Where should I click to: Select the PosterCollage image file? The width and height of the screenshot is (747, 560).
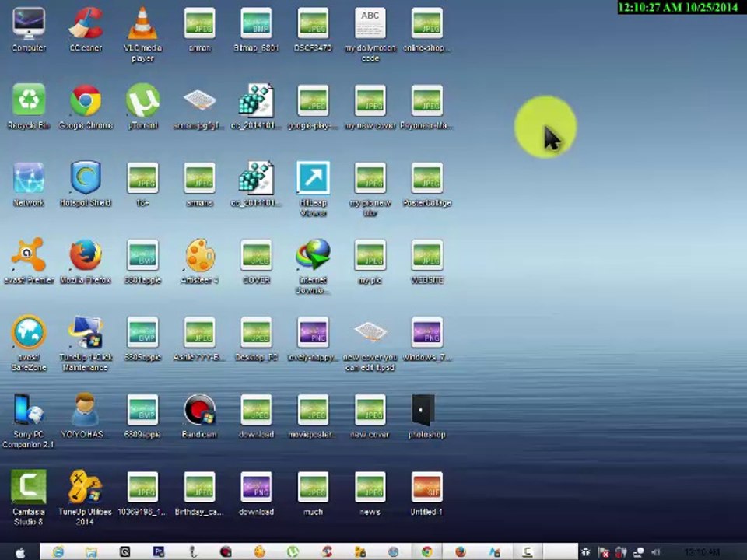pyautogui.click(x=427, y=184)
